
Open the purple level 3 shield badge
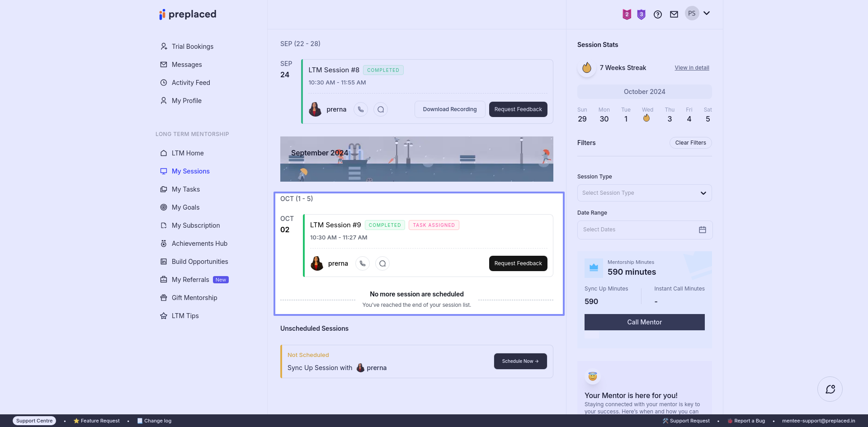tap(641, 14)
